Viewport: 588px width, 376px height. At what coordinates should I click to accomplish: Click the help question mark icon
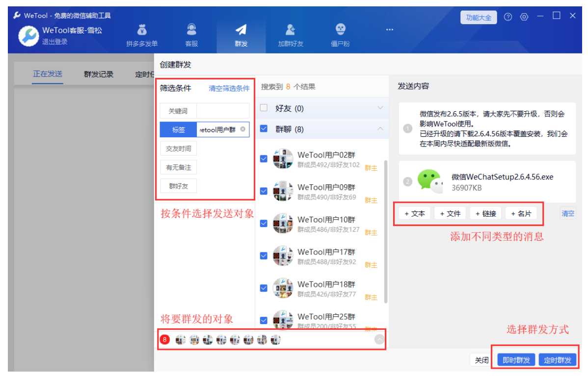(x=508, y=17)
